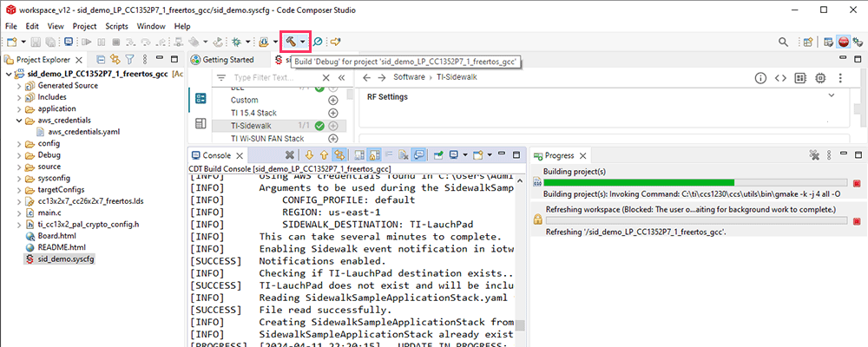The image size is (868, 347).
Task: Open the Build configuration dropdown arrow beside the hammer
Action: pos(302,42)
